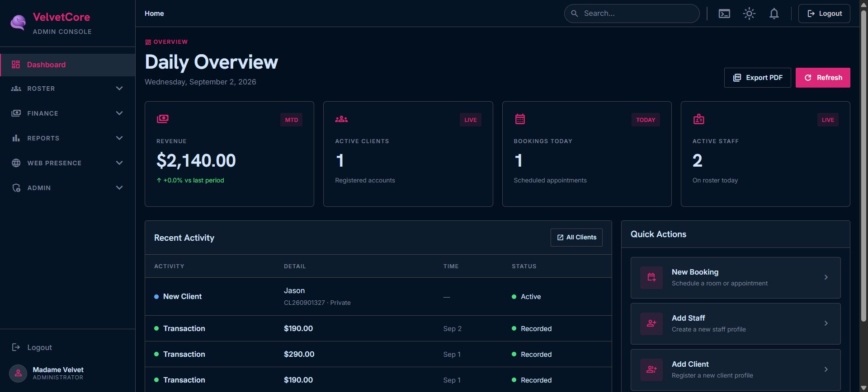
Task: Click client name Jason in activity table
Action: point(294,291)
